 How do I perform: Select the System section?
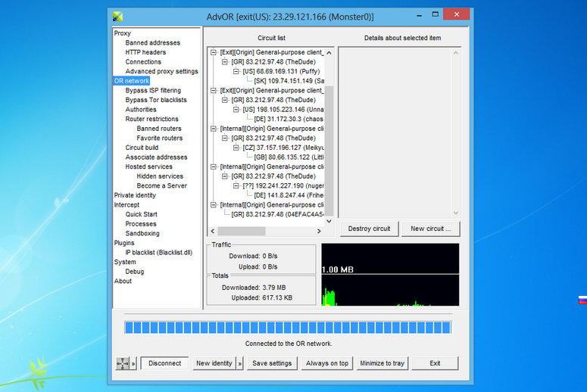(x=125, y=262)
